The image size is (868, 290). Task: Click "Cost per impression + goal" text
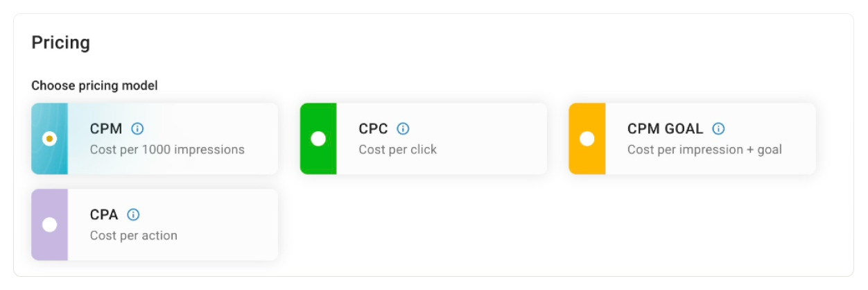pyautogui.click(x=704, y=150)
